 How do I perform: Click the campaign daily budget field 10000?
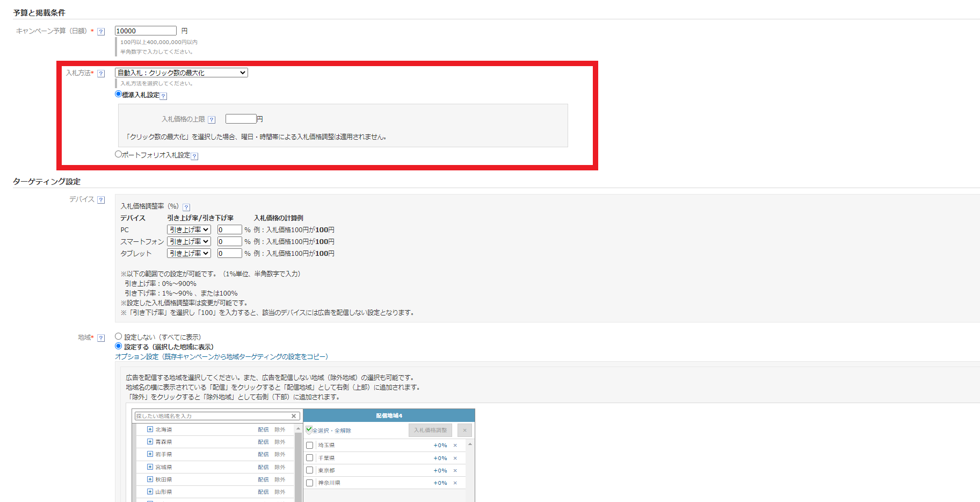(146, 31)
